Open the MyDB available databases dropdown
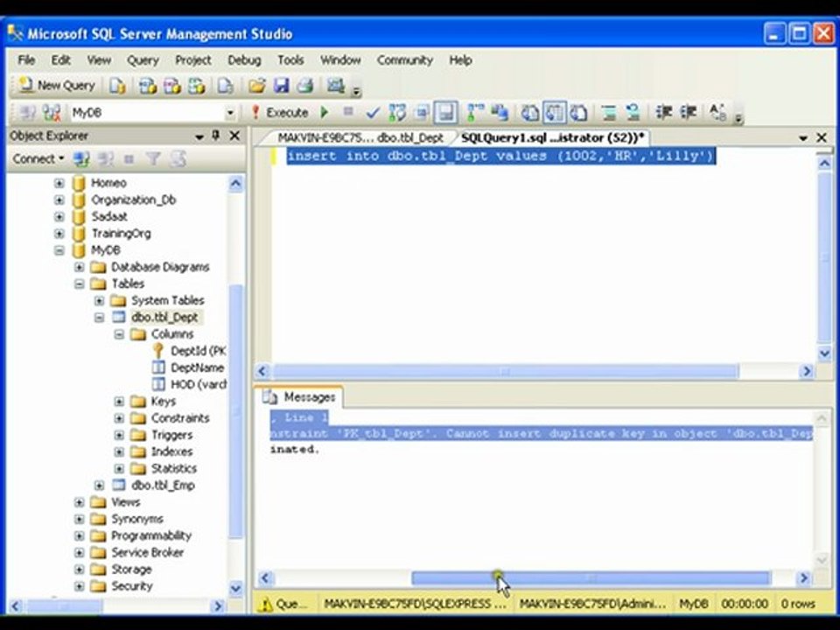Viewport: 840px width, 630px height. coord(230,113)
